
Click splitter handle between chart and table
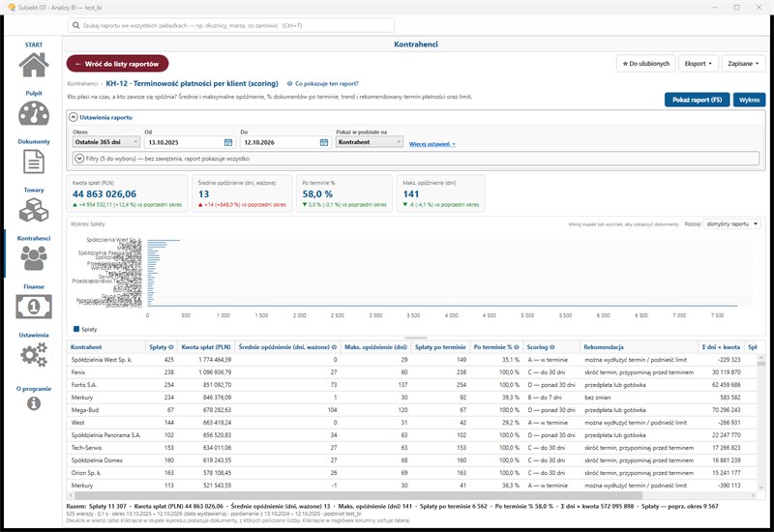point(416,338)
